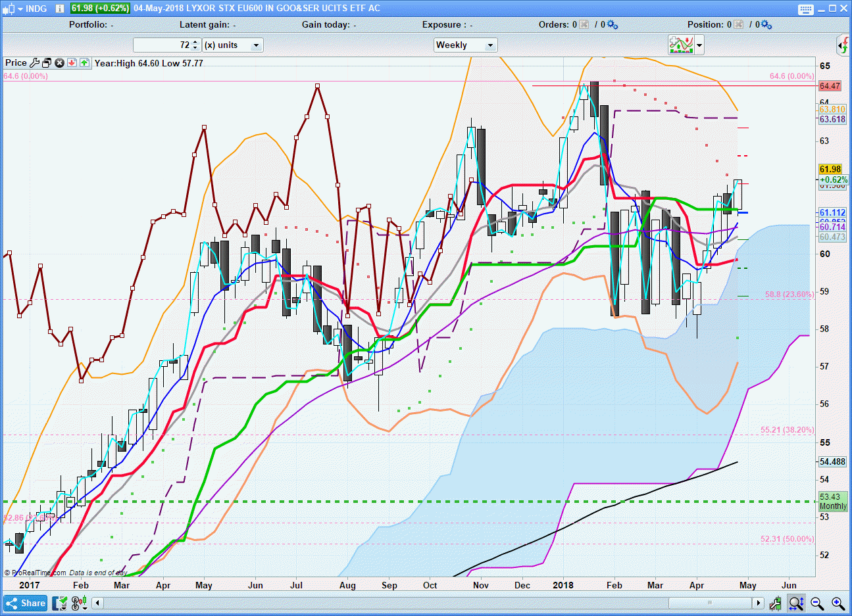Remove the Price panel with X icon

(x=59, y=63)
